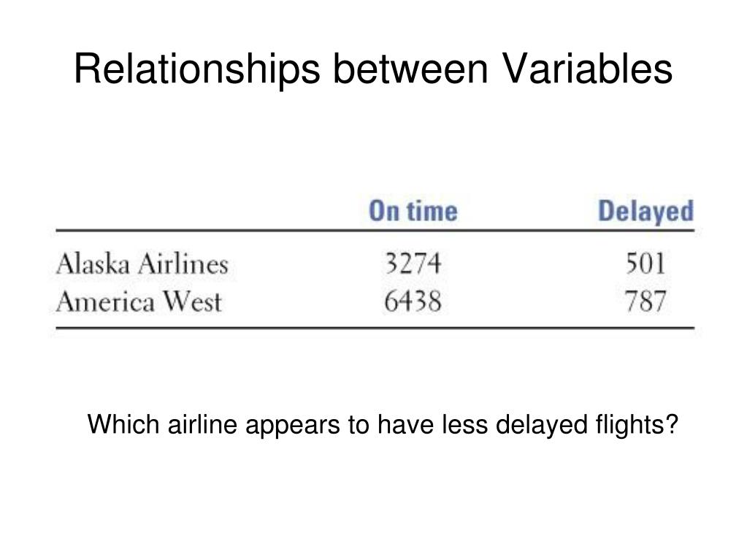Viewport: 747px width, 560px height.
Task: Select the 6438 on-time value
Action: click(413, 302)
